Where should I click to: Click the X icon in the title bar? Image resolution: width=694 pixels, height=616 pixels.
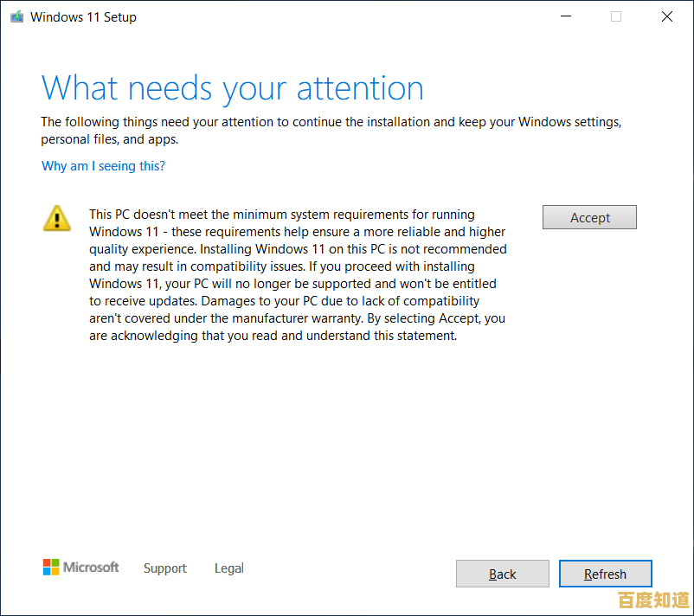click(x=666, y=16)
